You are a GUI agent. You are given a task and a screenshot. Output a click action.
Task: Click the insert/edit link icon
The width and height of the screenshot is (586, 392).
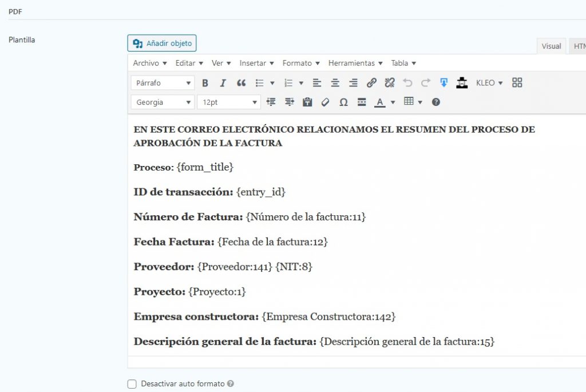pyautogui.click(x=371, y=83)
